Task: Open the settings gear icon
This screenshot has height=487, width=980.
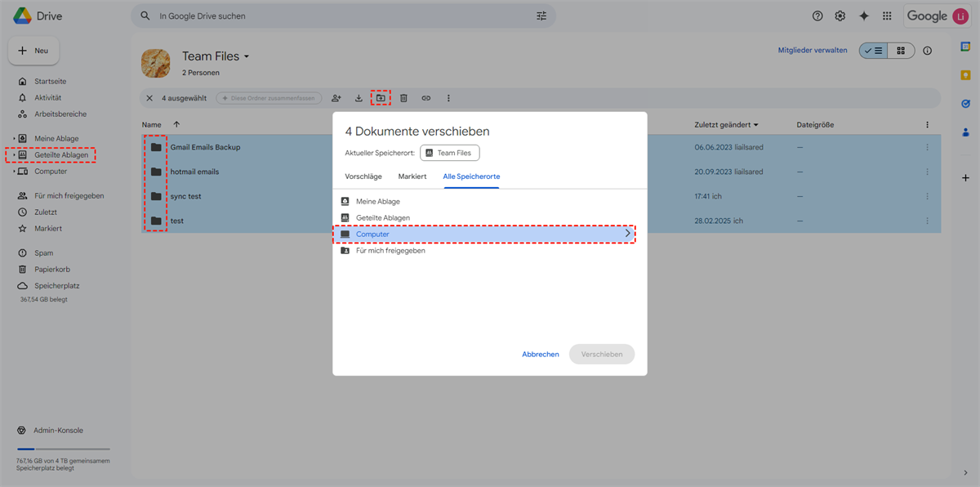Action: [x=840, y=16]
